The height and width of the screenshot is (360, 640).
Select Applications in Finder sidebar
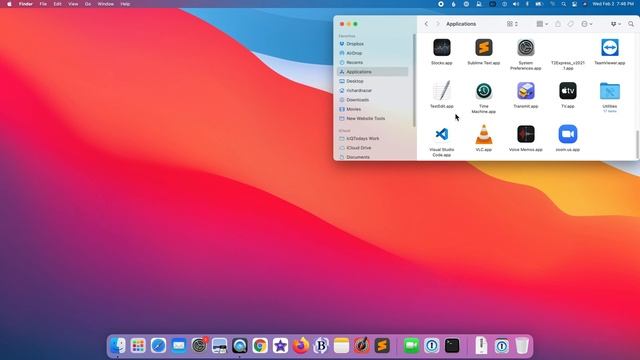pyautogui.click(x=372, y=72)
